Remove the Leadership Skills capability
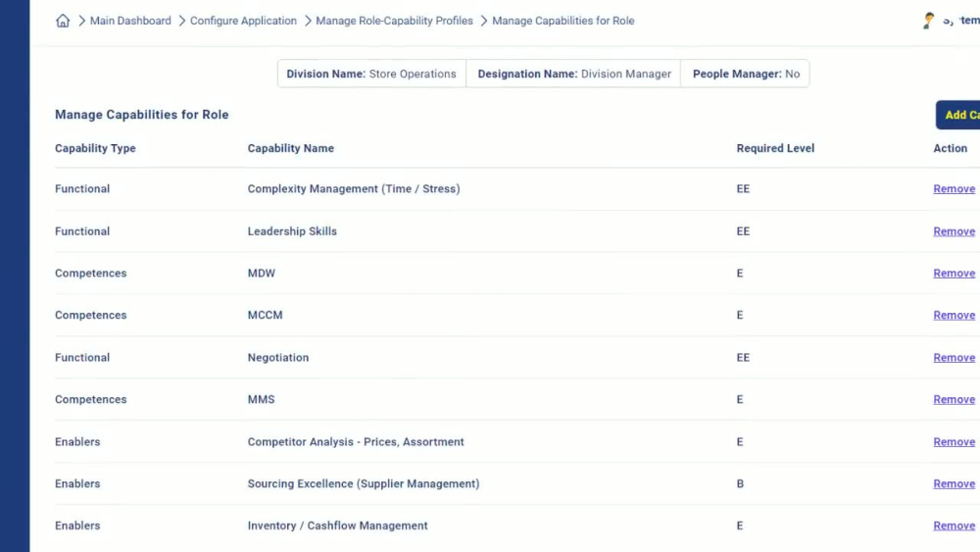The image size is (980, 552). tap(954, 231)
